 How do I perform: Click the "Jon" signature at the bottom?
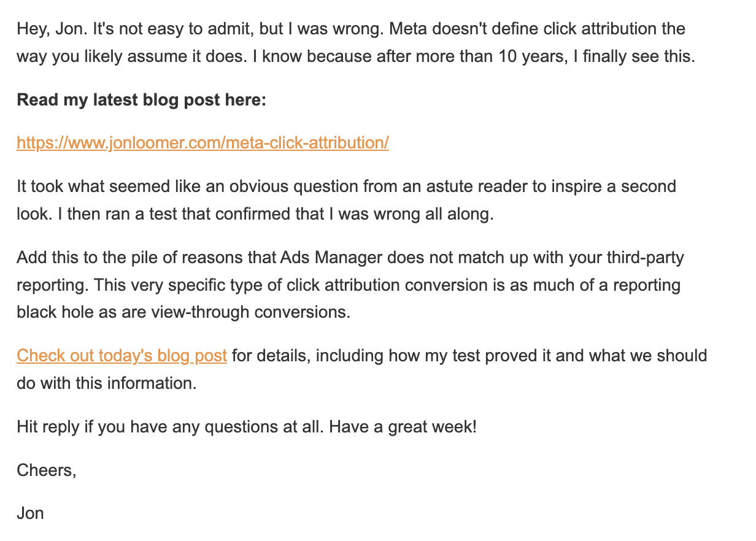pyautogui.click(x=30, y=513)
